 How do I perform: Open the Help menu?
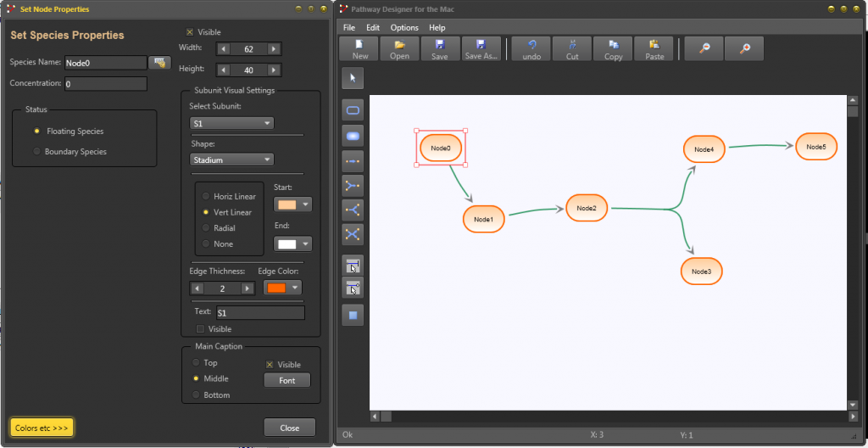[437, 28]
